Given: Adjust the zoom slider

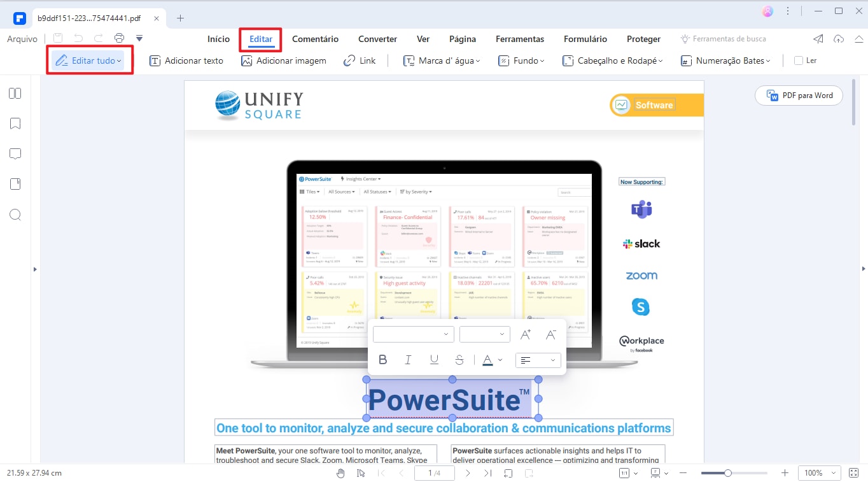Looking at the screenshot, I should [728, 473].
